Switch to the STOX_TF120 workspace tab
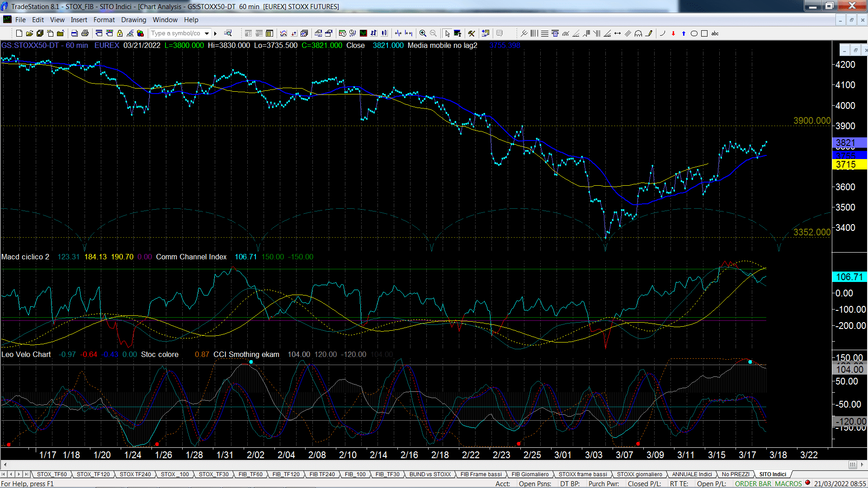This screenshot has width=868, height=488. pyautogui.click(x=93, y=474)
